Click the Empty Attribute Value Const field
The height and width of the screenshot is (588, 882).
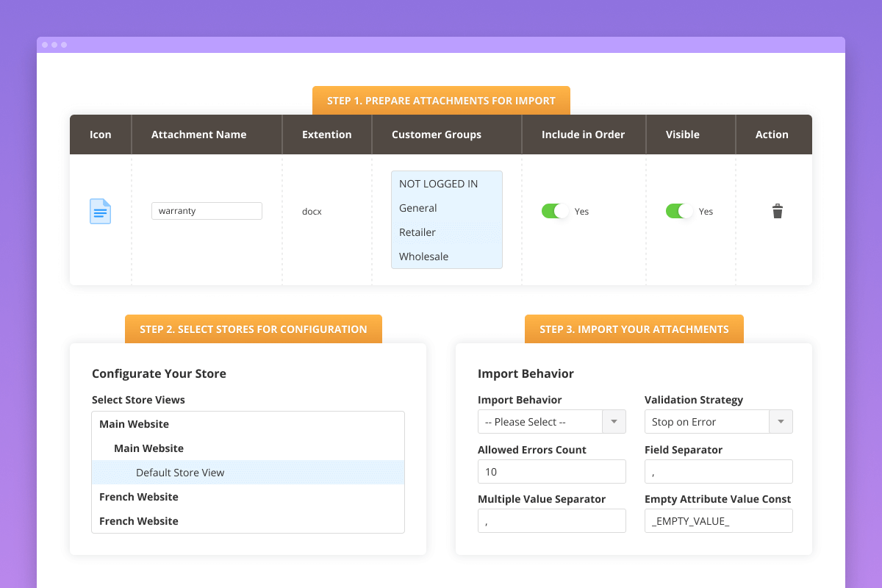coord(718,520)
